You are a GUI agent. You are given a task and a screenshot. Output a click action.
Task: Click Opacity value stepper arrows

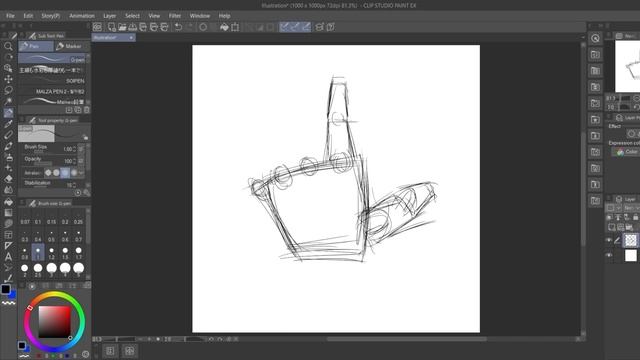tap(74, 161)
